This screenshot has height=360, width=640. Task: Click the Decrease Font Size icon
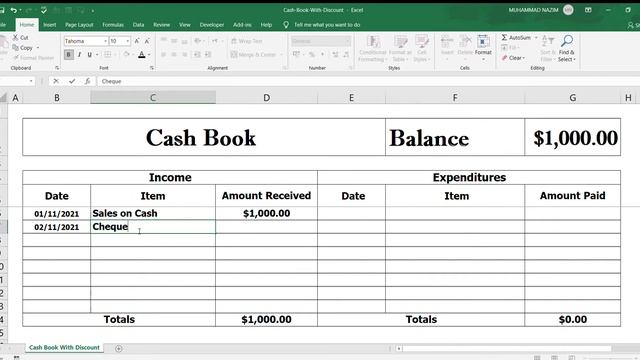[147, 41]
